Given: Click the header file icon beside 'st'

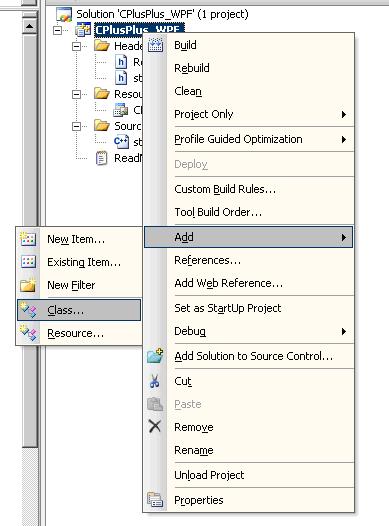Looking at the screenshot, I should coord(121,78).
